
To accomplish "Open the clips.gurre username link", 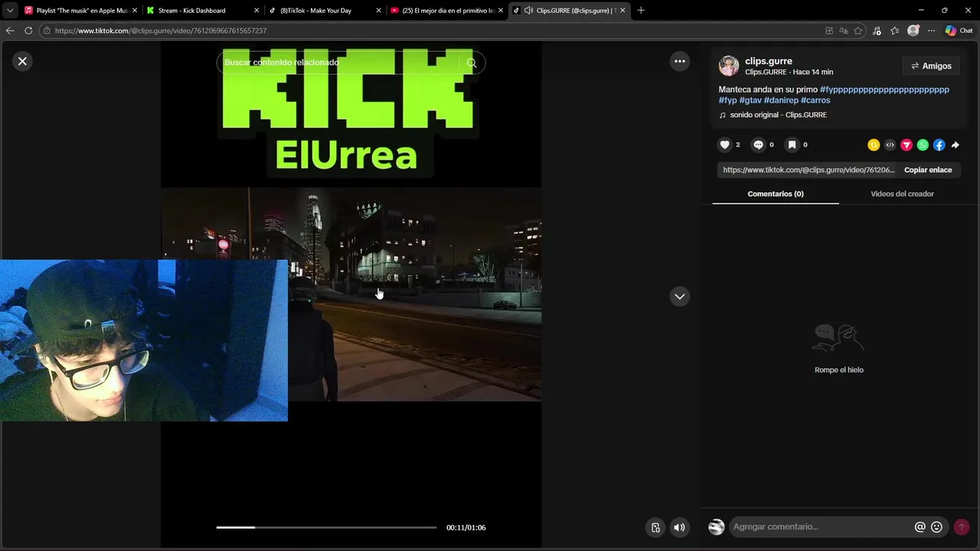I will (x=769, y=61).
